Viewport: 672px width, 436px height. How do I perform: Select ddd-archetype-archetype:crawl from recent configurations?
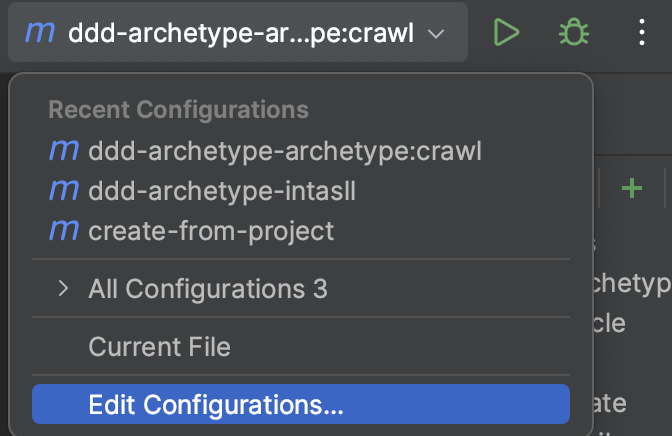285,151
